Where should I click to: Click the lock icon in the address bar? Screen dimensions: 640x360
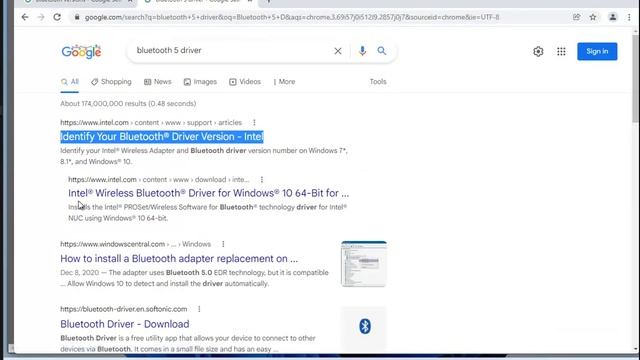click(77, 17)
